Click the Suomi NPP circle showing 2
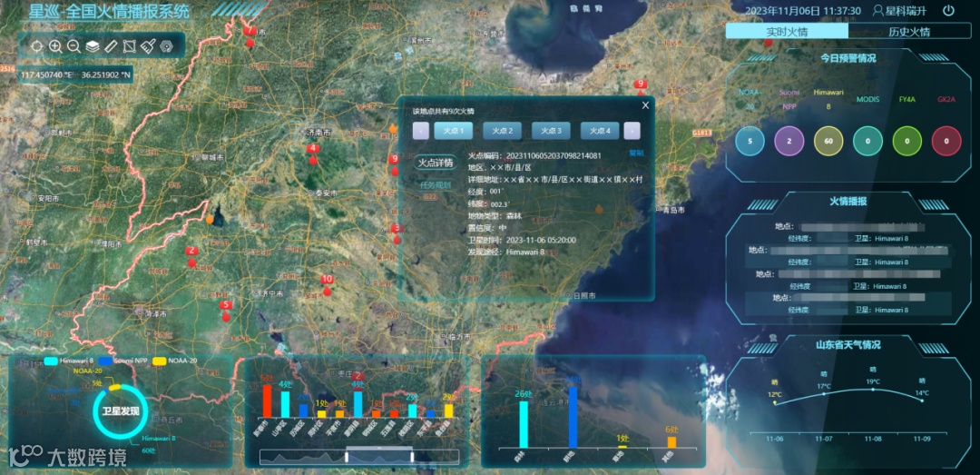Image resolution: width=980 pixels, height=475 pixels. [789, 141]
